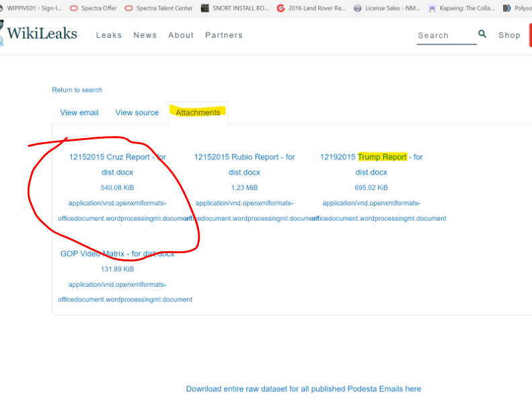Image resolution: width=532 pixels, height=400 pixels.
Task: Switch to the View email tab
Action: click(79, 112)
